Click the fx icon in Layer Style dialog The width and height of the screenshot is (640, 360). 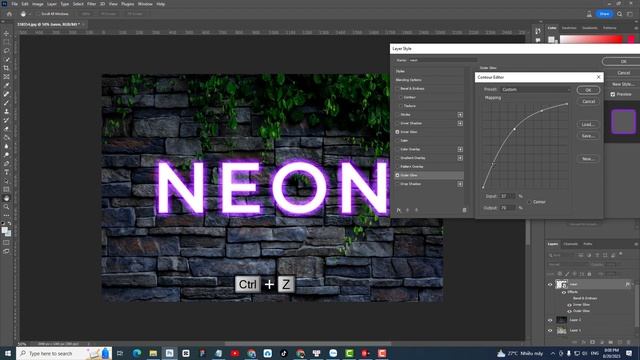pos(399,210)
